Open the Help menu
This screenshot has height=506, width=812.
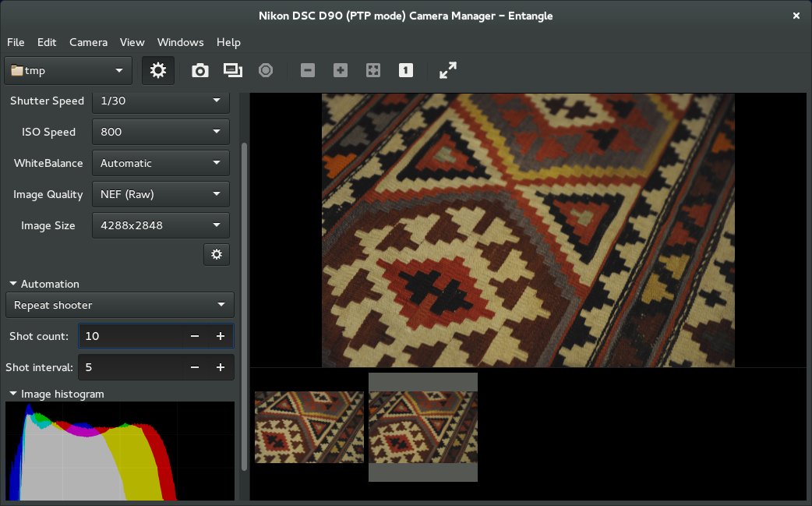click(228, 42)
